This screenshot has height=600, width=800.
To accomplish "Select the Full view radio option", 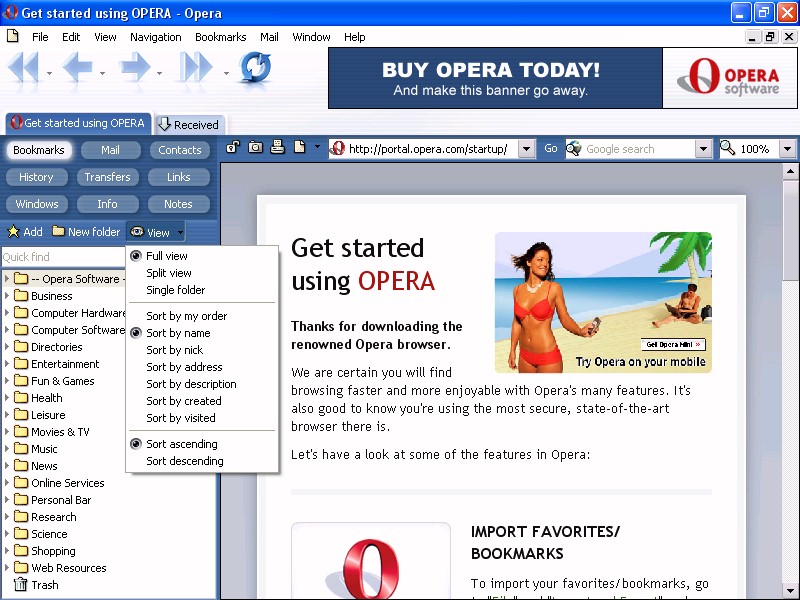I will [x=203, y=256].
